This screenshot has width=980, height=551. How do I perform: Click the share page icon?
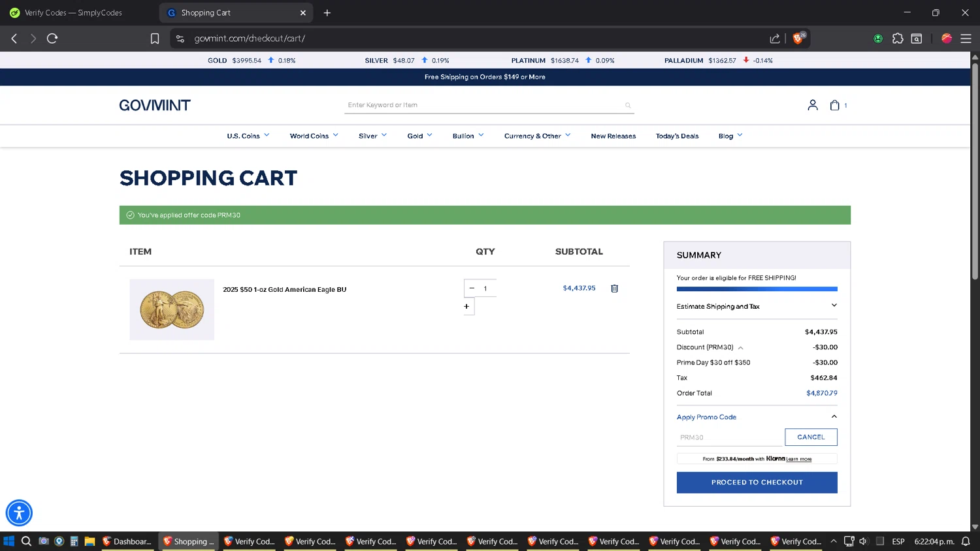coord(775,39)
